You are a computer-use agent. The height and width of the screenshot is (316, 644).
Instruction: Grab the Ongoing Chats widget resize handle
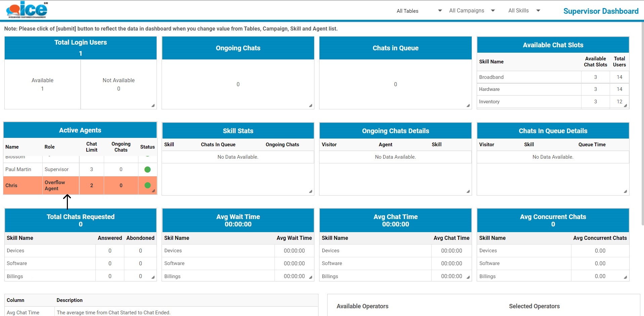(310, 106)
